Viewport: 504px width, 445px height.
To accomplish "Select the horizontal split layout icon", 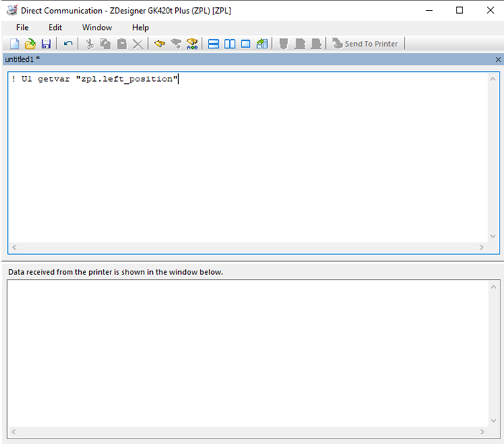I will tap(213, 44).
